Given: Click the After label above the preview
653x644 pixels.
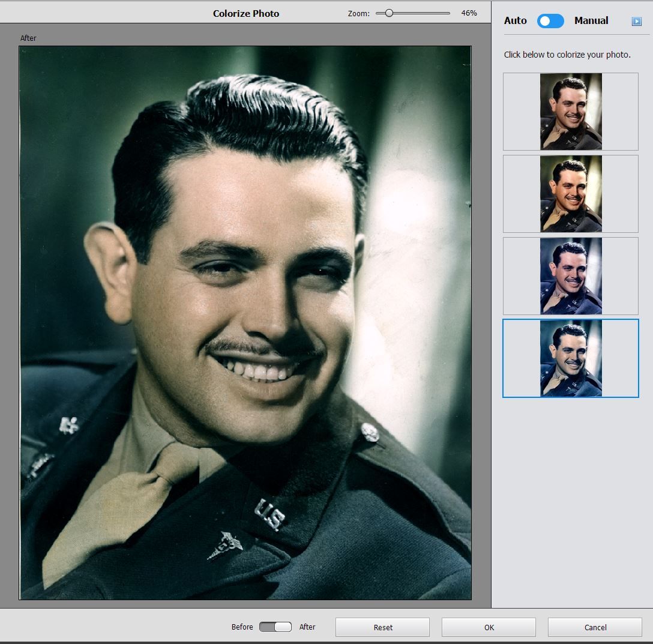Looking at the screenshot, I should (28, 38).
